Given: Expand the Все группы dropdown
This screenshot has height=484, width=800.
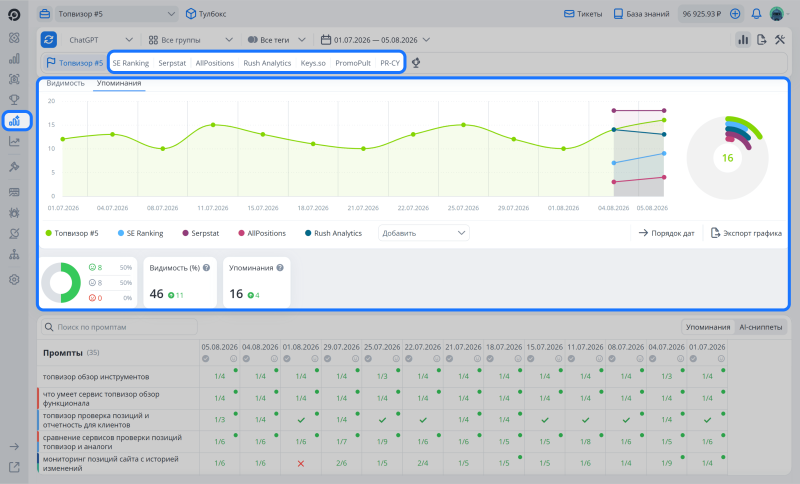Looking at the screenshot, I should [190, 40].
